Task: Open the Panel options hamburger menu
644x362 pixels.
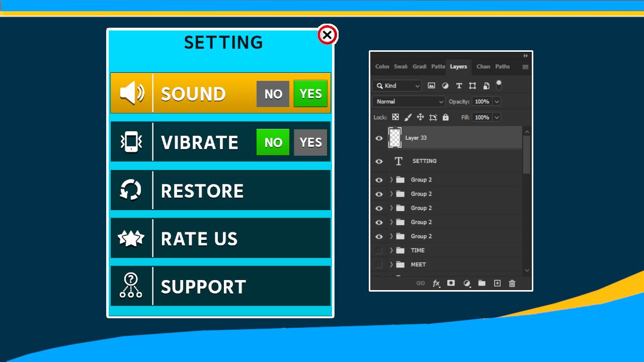Action: tap(525, 67)
